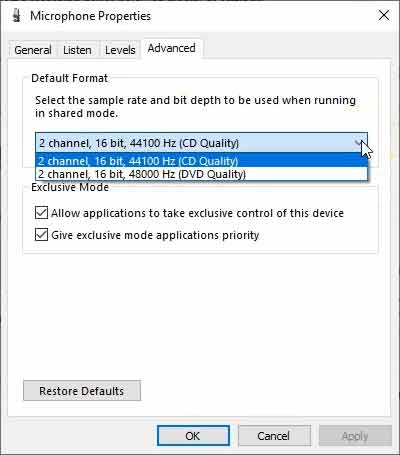
Task: Click the Exclusive Mode group label
Action: tap(70, 187)
